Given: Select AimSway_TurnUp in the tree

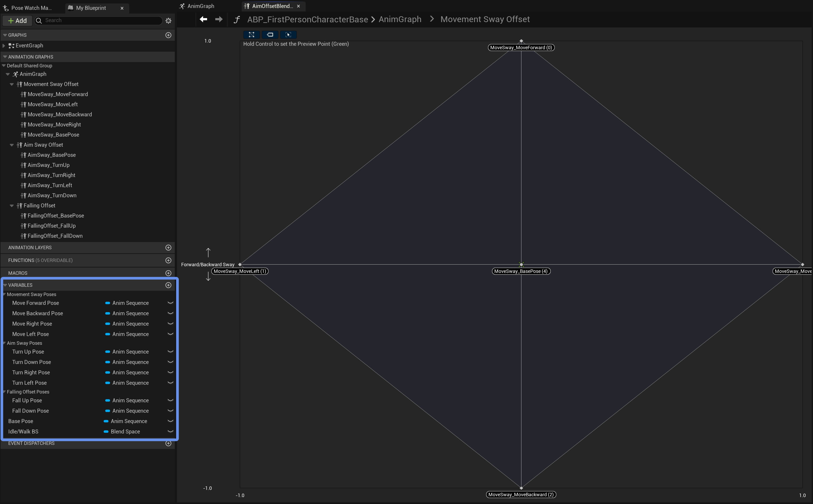Looking at the screenshot, I should [48, 165].
